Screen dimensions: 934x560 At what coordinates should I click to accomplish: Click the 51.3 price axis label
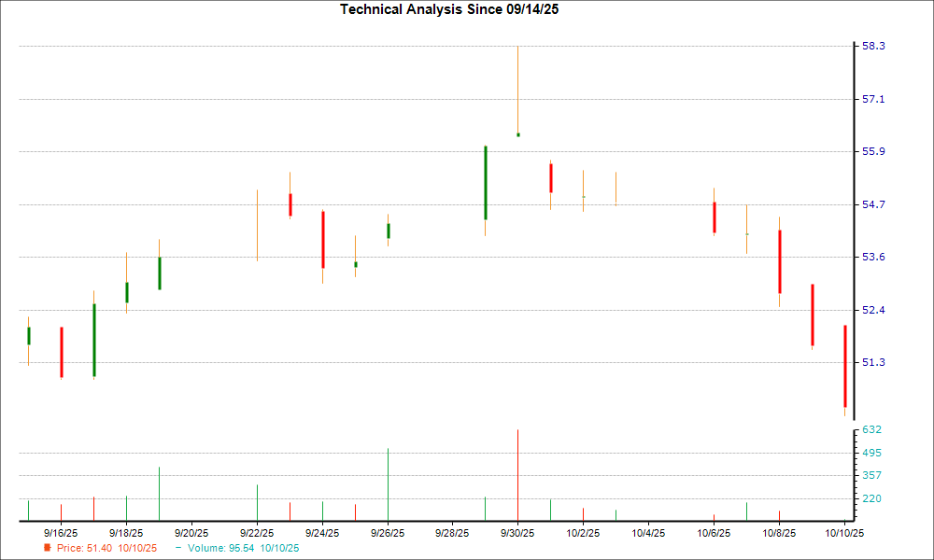(x=876, y=362)
